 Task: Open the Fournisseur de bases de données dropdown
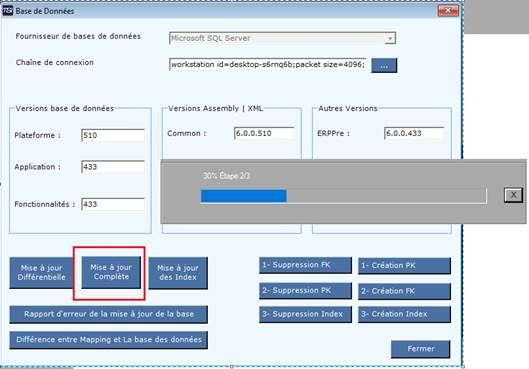click(390, 38)
